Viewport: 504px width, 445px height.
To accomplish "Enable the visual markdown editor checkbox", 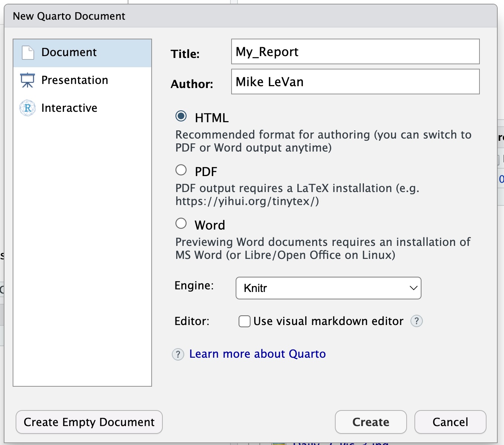I will (245, 321).
